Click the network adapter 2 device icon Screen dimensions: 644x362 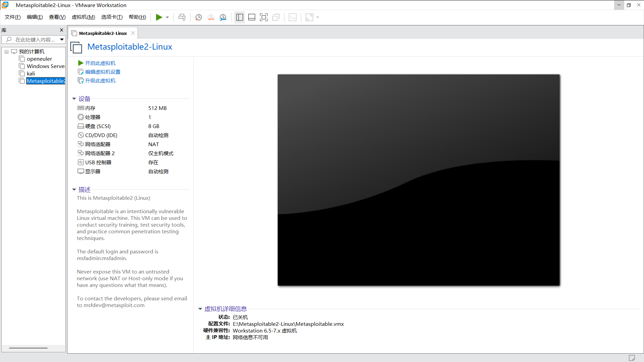(x=80, y=153)
